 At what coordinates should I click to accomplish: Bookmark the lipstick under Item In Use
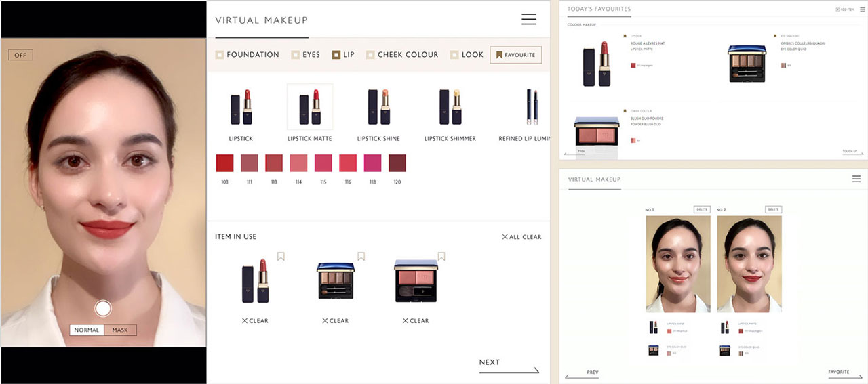[281, 257]
